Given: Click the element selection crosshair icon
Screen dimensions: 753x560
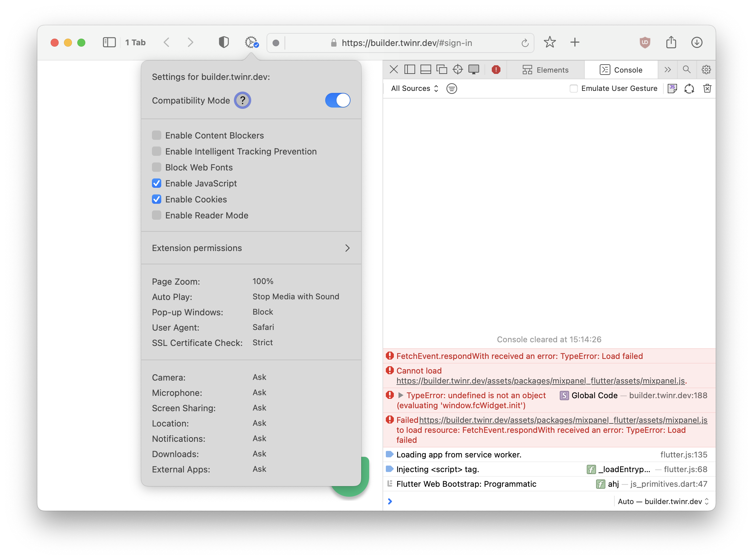Looking at the screenshot, I should click(457, 70).
